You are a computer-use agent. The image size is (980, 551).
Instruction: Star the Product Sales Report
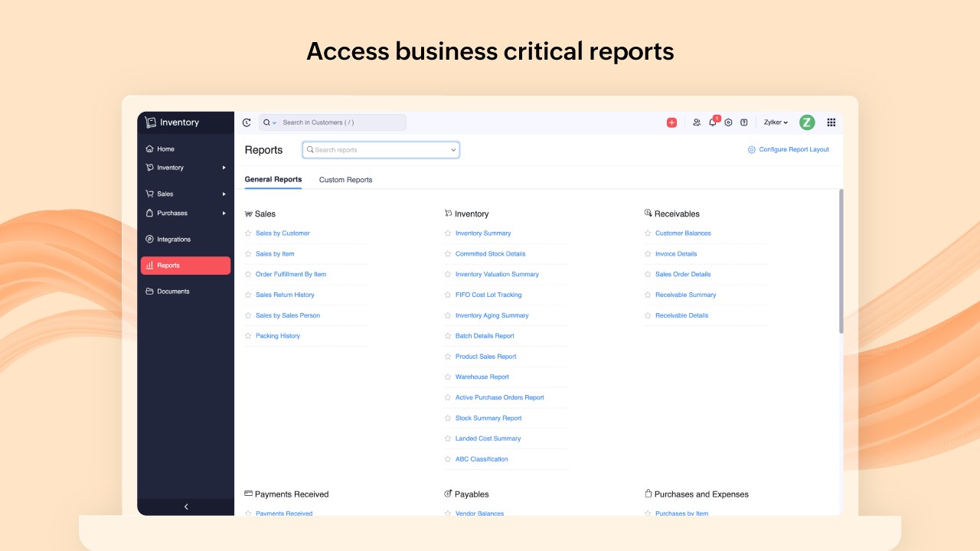tap(448, 357)
